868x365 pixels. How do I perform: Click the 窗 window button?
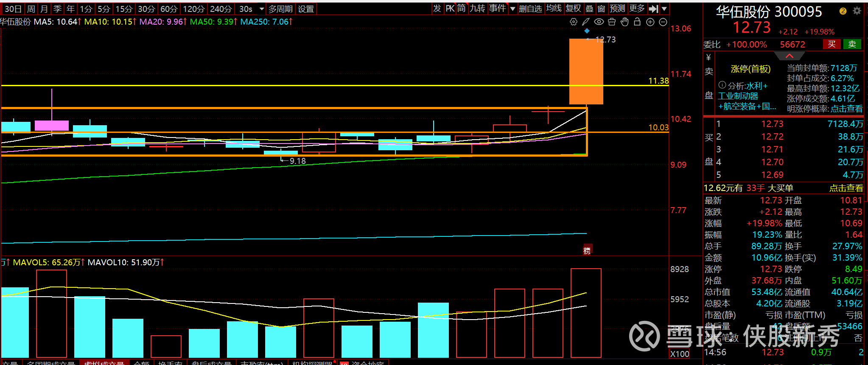pos(601,8)
